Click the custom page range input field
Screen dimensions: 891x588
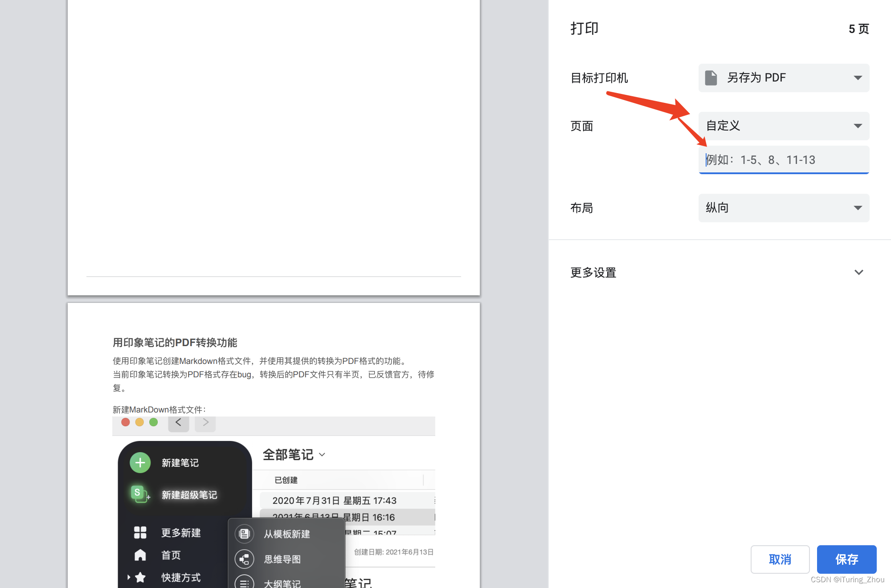tap(784, 160)
